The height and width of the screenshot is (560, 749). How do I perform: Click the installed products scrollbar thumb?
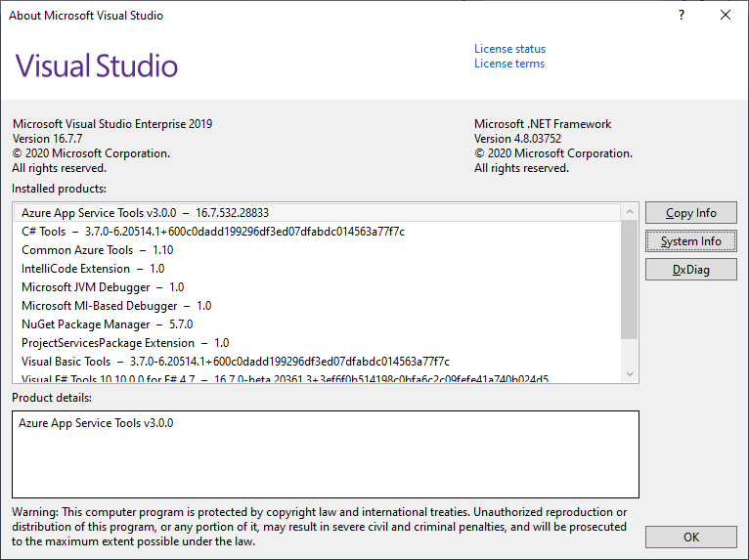[630, 280]
